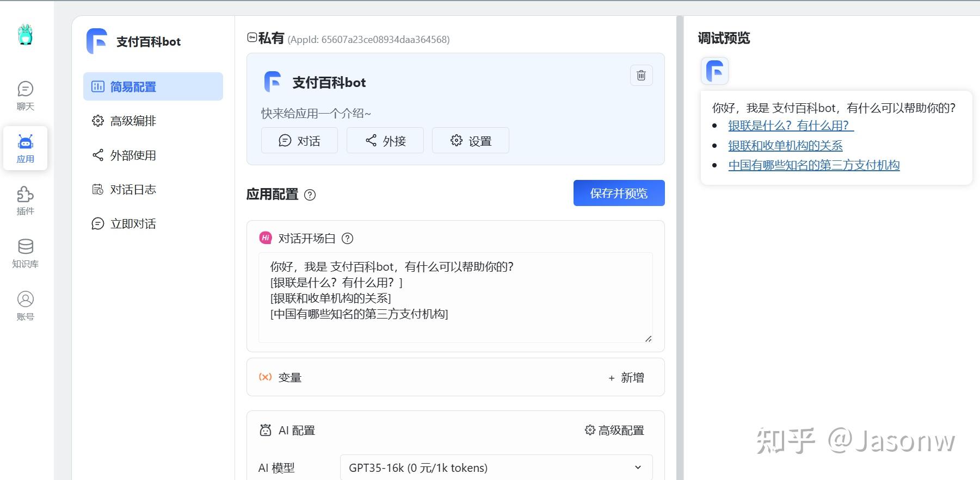Click the help icon next to 对话开场白
This screenshot has height=480, width=980.
[x=347, y=238]
